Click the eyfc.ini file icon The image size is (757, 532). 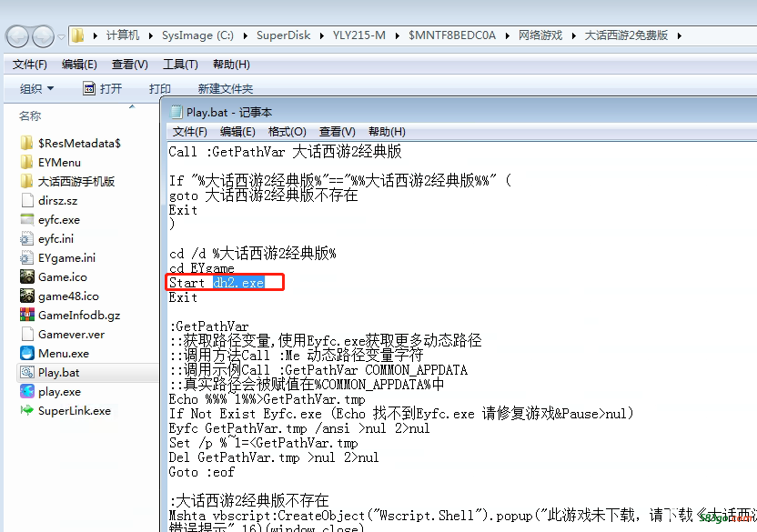[26, 238]
